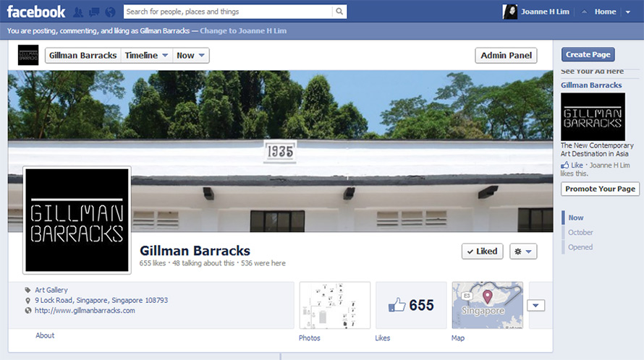Image resolution: width=644 pixels, height=360 pixels.
Task: Open the Admin Panel button
Action: [x=506, y=56]
